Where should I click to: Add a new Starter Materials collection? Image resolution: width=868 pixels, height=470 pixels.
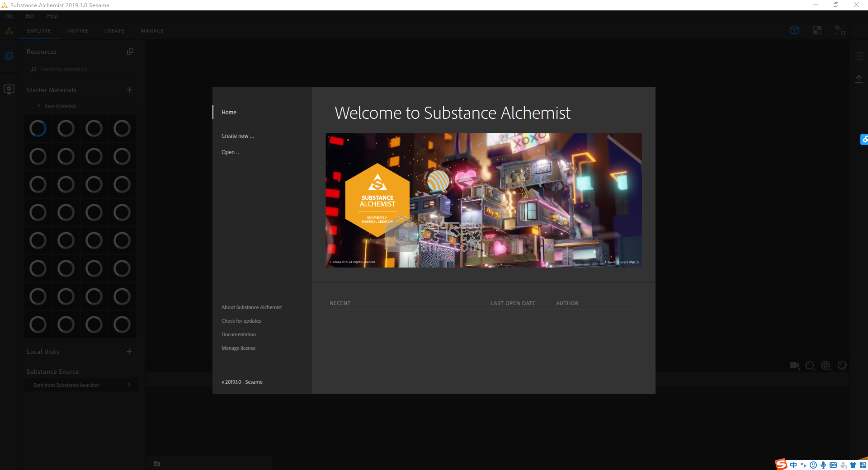click(x=129, y=90)
